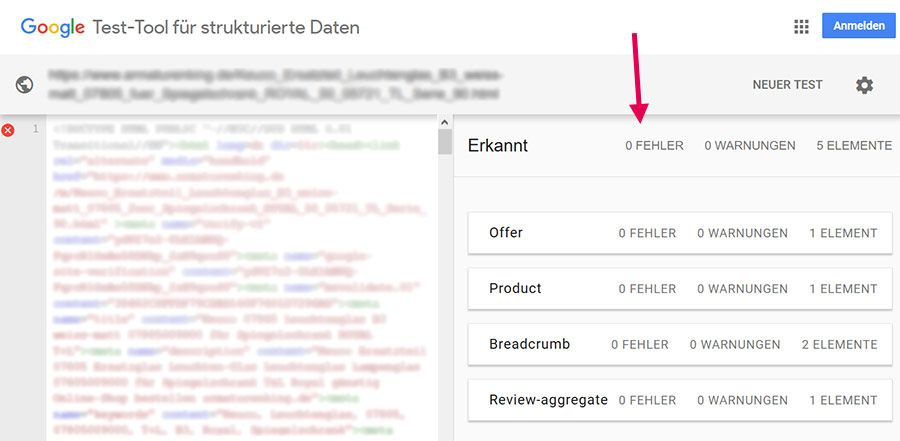This screenshot has height=441, width=900.
Task: Click the red error icon on line 1
Action: pyautogui.click(x=8, y=130)
